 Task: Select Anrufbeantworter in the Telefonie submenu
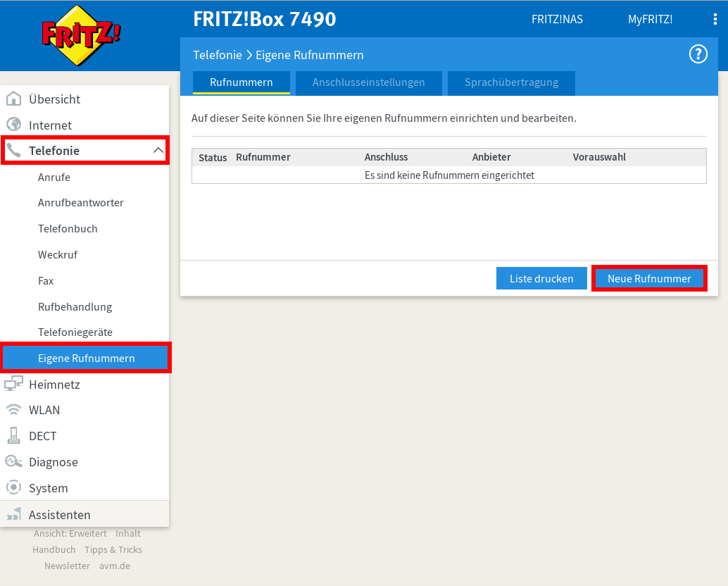click(x=81, y=203)
